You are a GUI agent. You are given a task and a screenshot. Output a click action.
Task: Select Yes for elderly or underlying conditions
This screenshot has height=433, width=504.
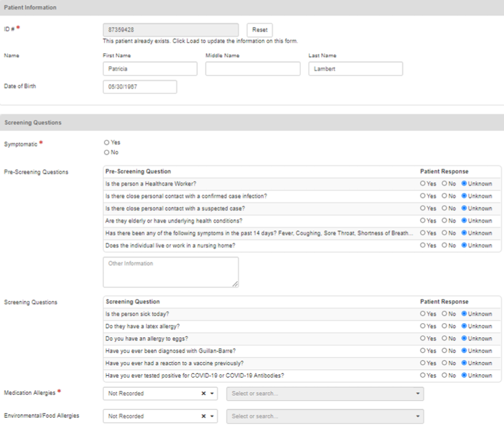point(423,220)
